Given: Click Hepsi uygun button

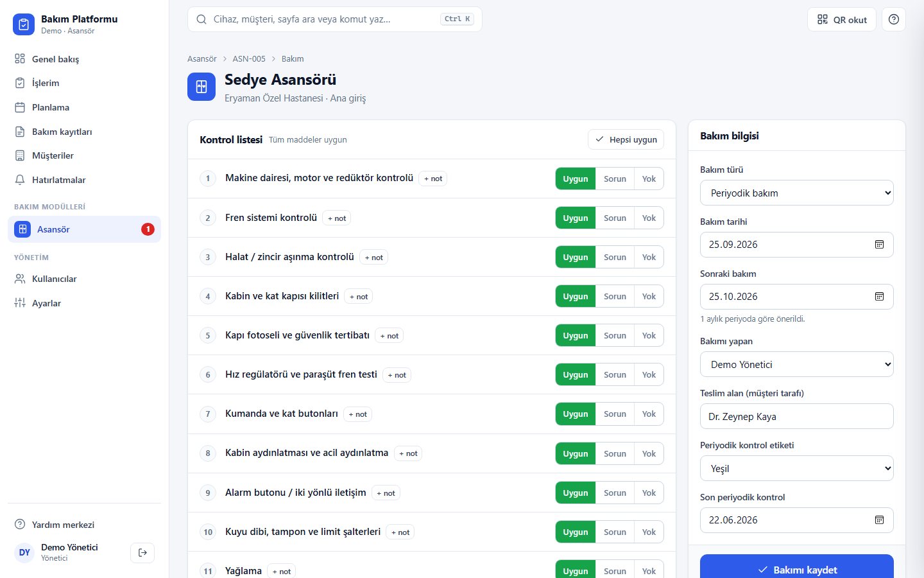Looking at the screenshot, I should pos(626,139).
